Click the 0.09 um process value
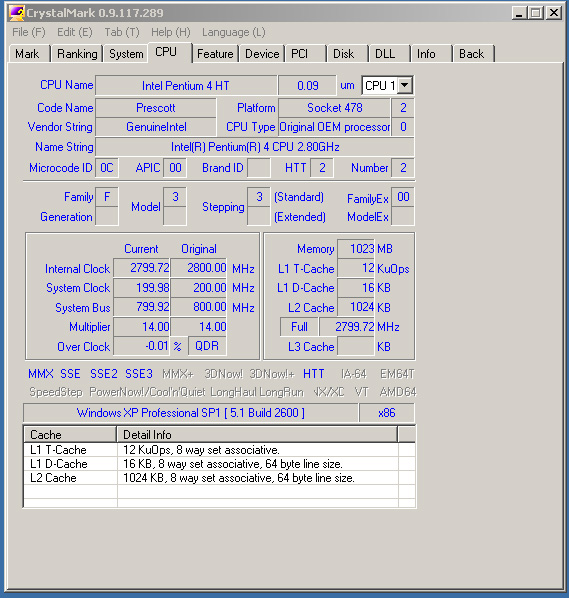Image resolution: width=569 pixels, height=598 pixels. click(x=307, y=85)
